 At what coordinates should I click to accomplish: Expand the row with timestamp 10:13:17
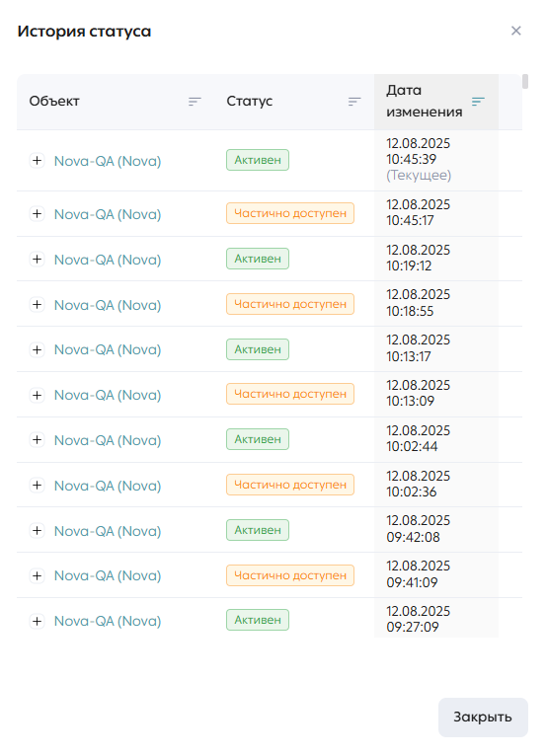38,349
